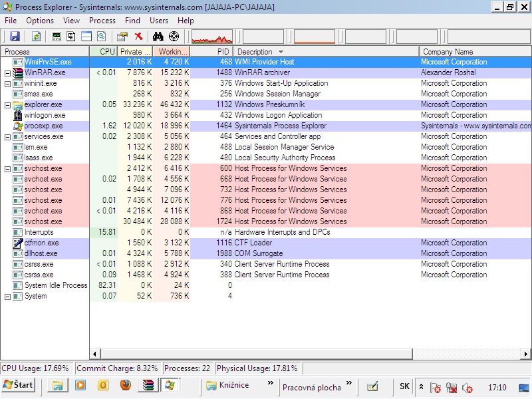532x399 pixels.
Task: Click the procexp.exe icon in process list
Action: coord(18,126)
